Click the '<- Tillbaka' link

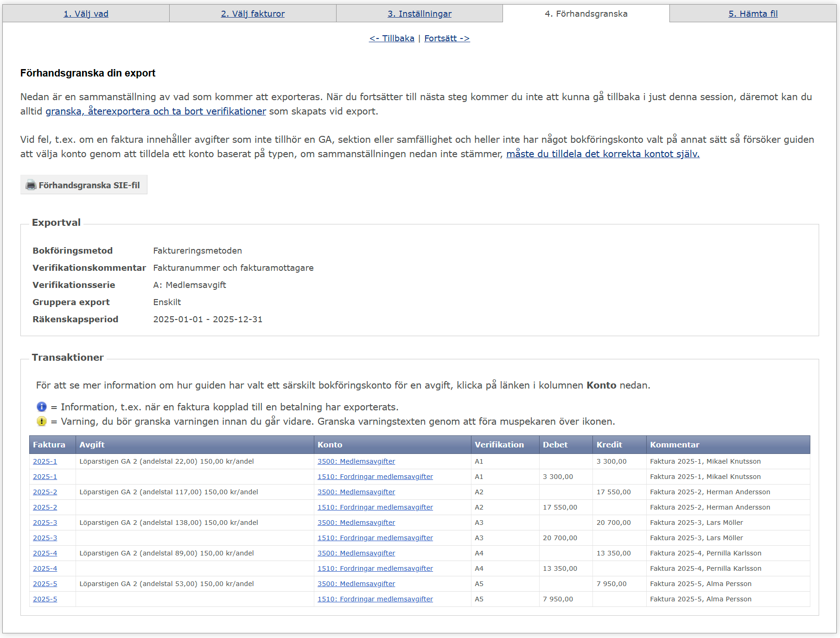click(x=392, y=38)
